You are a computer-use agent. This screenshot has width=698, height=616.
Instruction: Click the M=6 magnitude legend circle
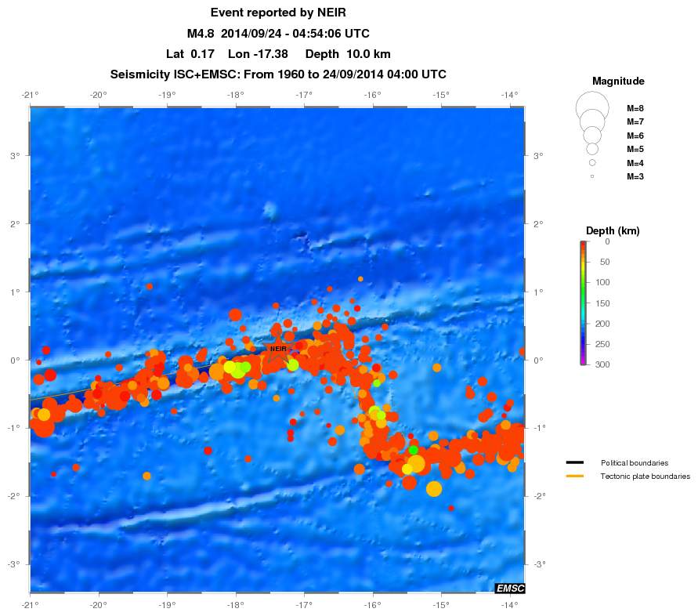pyautogui.click(x=592, y=135)
